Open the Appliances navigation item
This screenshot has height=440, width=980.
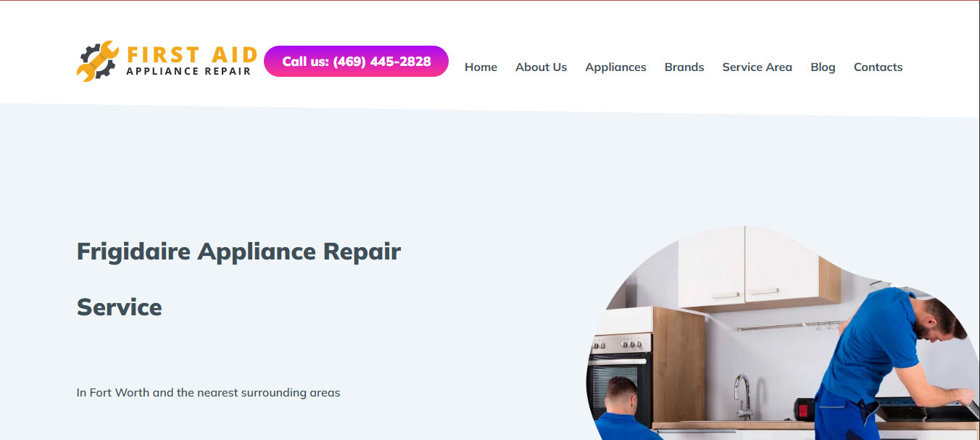(615, 67)
